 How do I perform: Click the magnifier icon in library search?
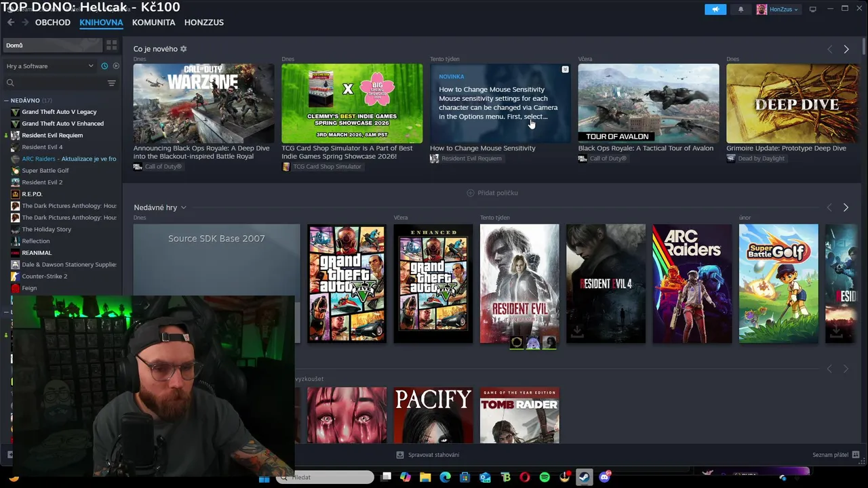coord(10,83)
